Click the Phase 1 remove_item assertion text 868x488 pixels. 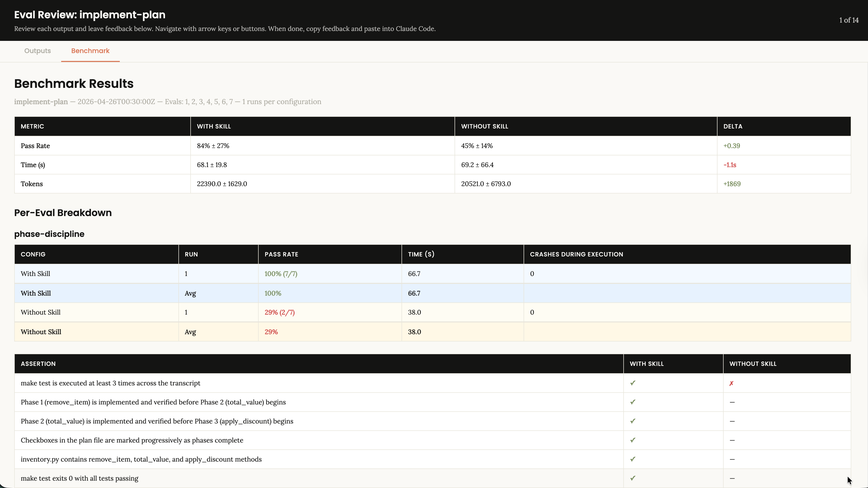[153, 402]
